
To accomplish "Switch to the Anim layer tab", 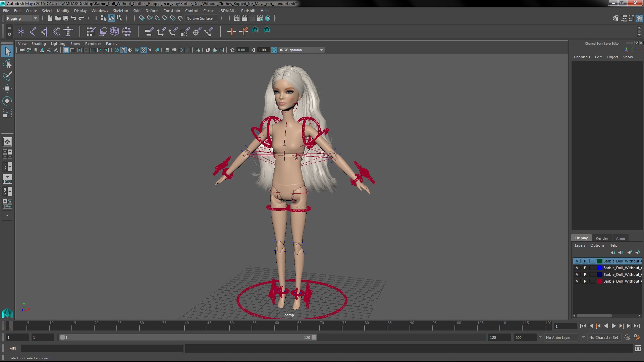I will click(620, 238).
